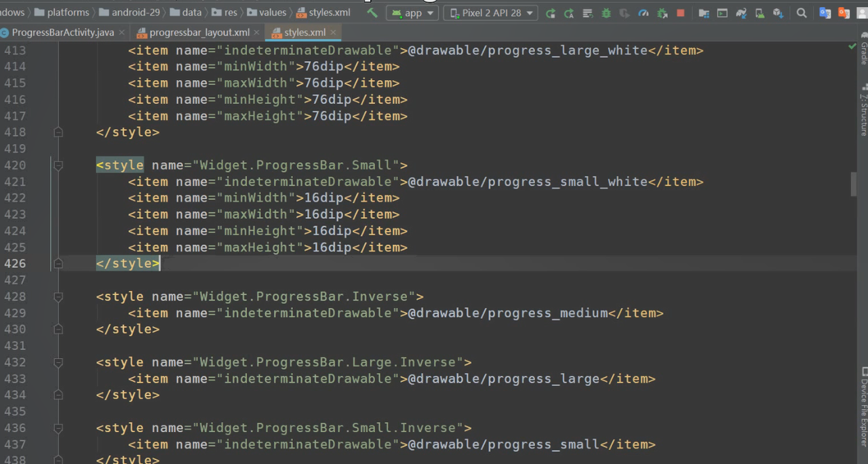This screenshot has height=464, width=868.
Task: Click the Apply Changes and Restart icon
Action: [551, 13]
